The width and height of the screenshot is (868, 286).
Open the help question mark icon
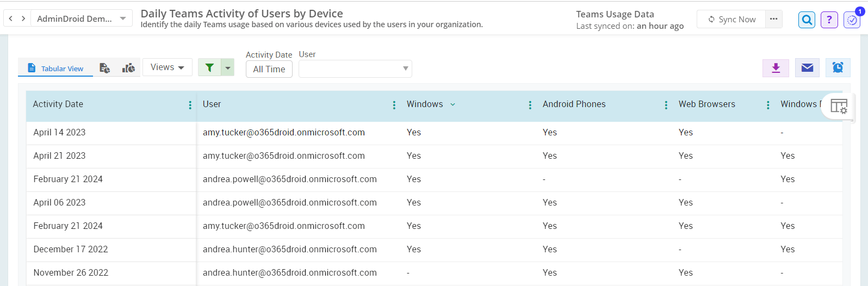click(829, 20)
